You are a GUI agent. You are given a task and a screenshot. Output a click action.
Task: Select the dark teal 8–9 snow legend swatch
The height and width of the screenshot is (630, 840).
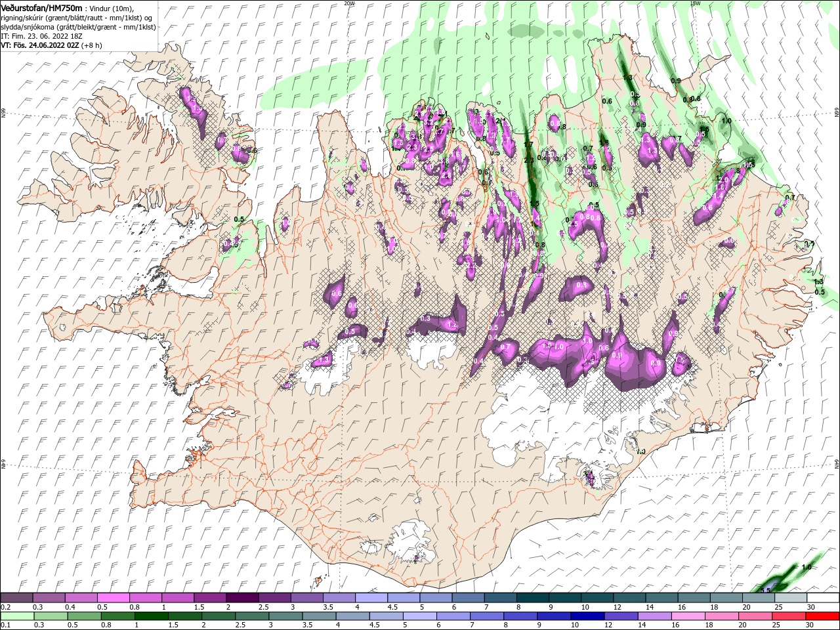[x=532, y=598]
